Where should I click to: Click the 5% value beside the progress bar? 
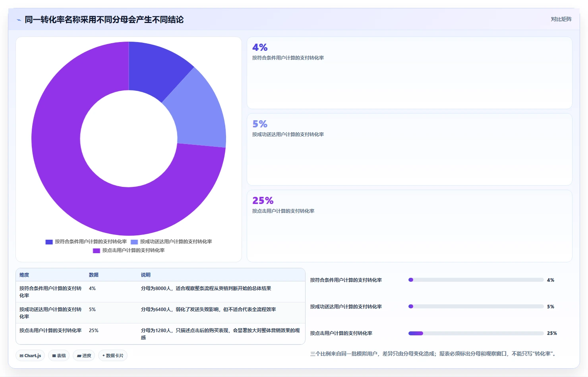point(551,307)
